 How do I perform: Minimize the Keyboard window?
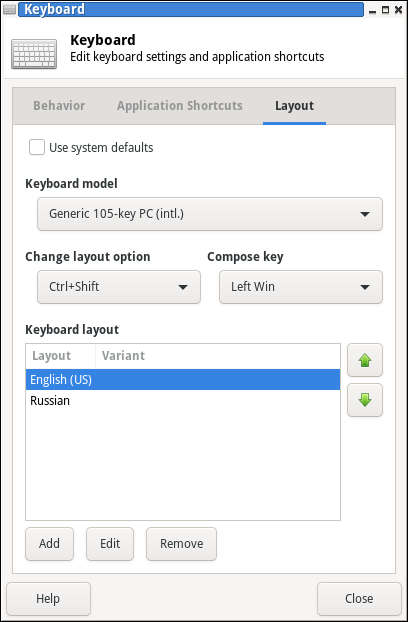(x=372, y=10)
